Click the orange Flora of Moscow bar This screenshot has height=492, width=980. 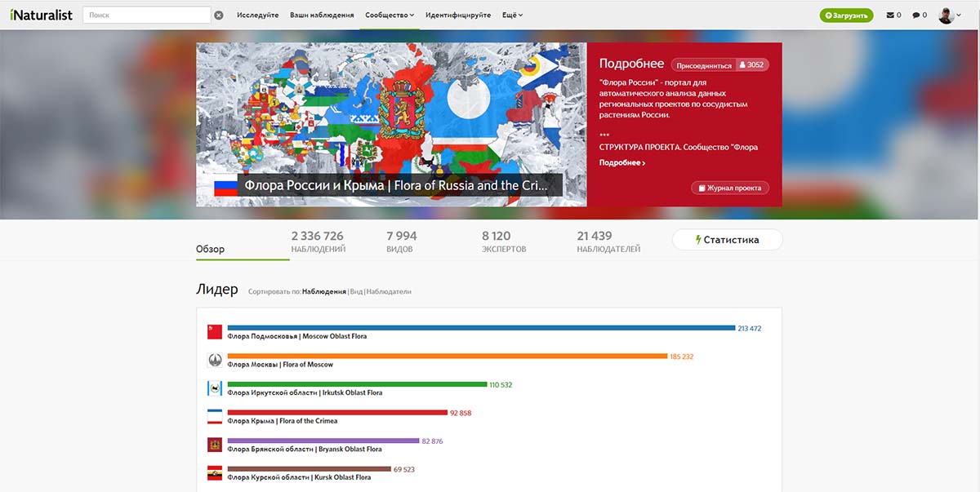[x=448, y=357]
